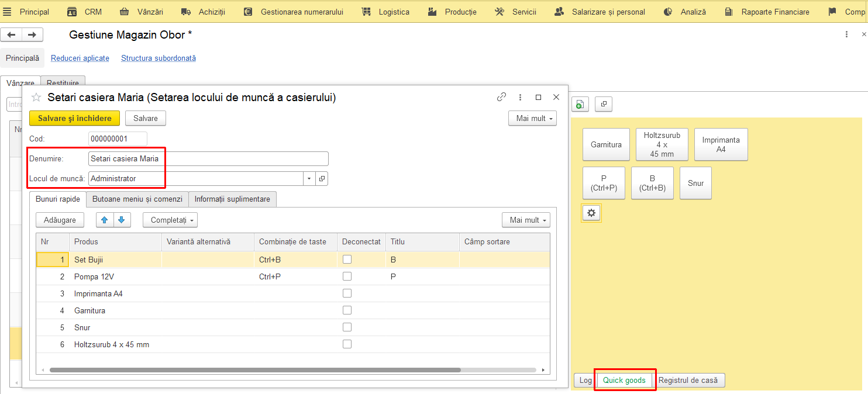
Task: Expand Mai mult menu beside Salvare
Action: [x=532, y=118]
